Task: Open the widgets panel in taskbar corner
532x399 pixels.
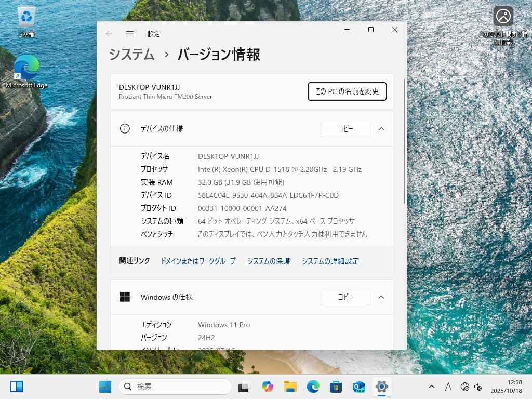Action: pos(17,387)
